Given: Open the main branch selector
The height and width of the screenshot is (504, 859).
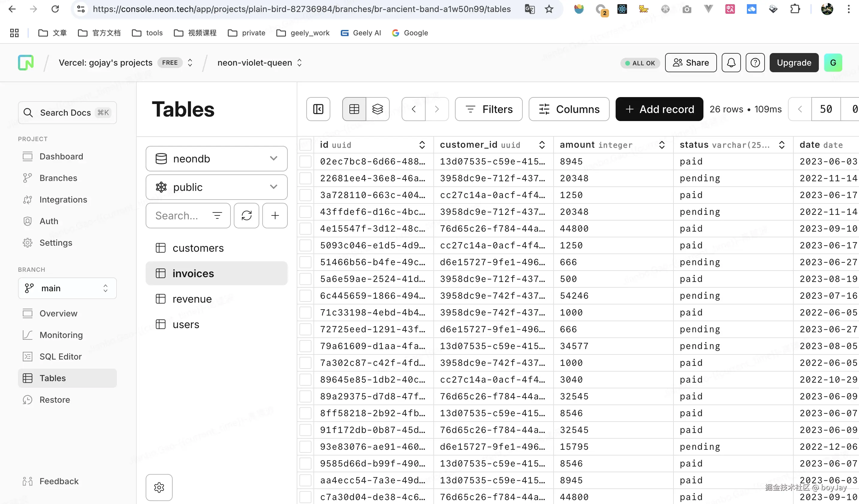Looking at the screenshot, I should [67, 288].
